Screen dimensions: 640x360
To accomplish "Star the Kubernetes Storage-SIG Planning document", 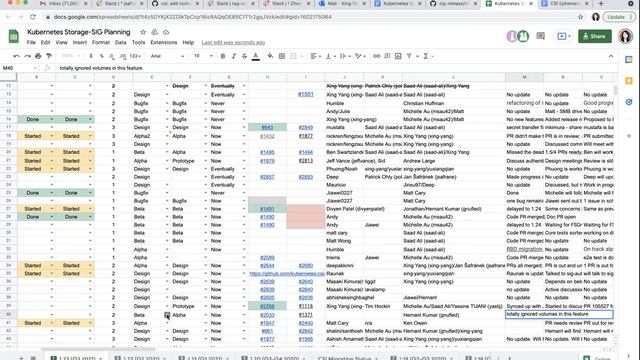I will tap(143, 32).
